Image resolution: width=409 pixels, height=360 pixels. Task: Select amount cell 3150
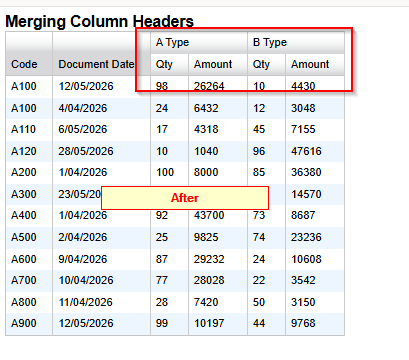click(x=315, y=302)
